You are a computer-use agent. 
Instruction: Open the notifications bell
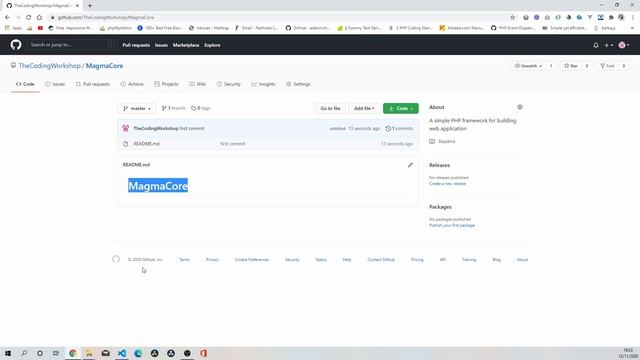click(x=596, y=45)
